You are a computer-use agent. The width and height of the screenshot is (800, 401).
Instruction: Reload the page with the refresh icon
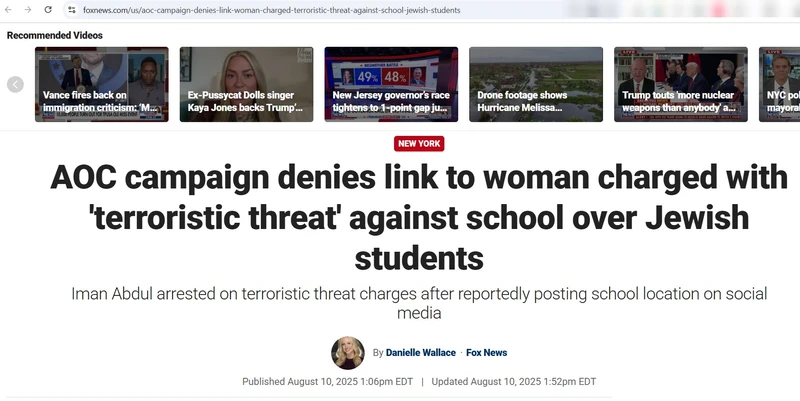pyautogui.click(x=48, y=10)
